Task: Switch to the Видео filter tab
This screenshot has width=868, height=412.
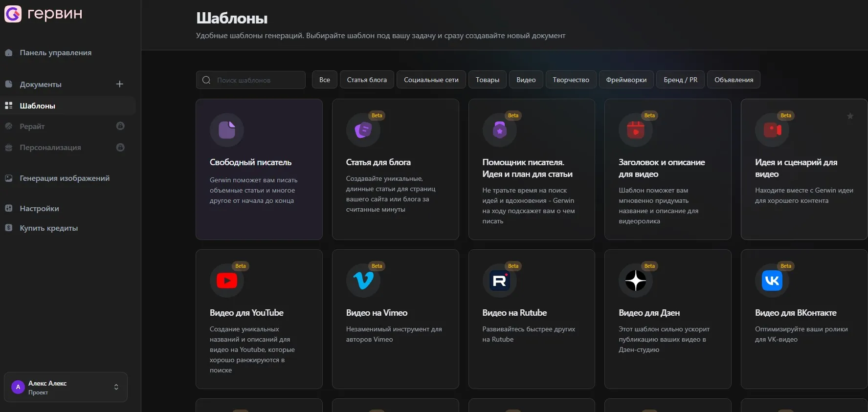Action: 526,80
